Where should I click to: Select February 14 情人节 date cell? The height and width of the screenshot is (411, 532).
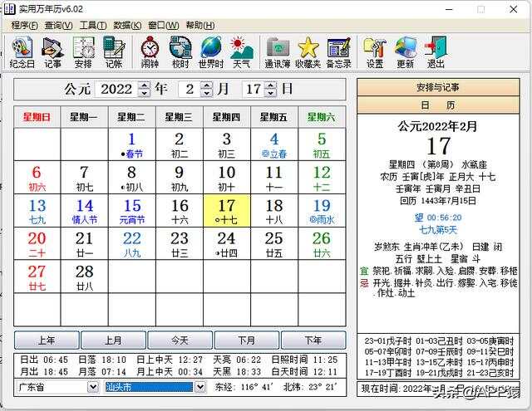coord(85,211)
